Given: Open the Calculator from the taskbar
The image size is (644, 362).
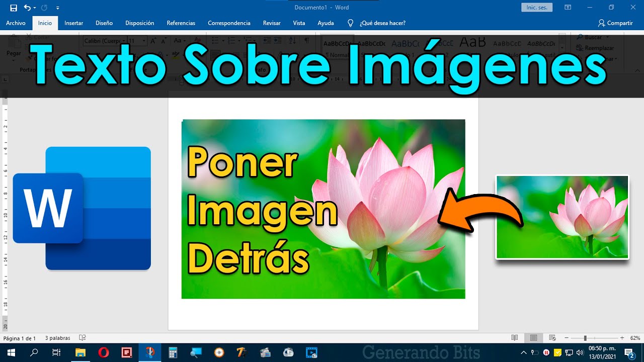Looking at the screenshot, I should tap(173, 352).
